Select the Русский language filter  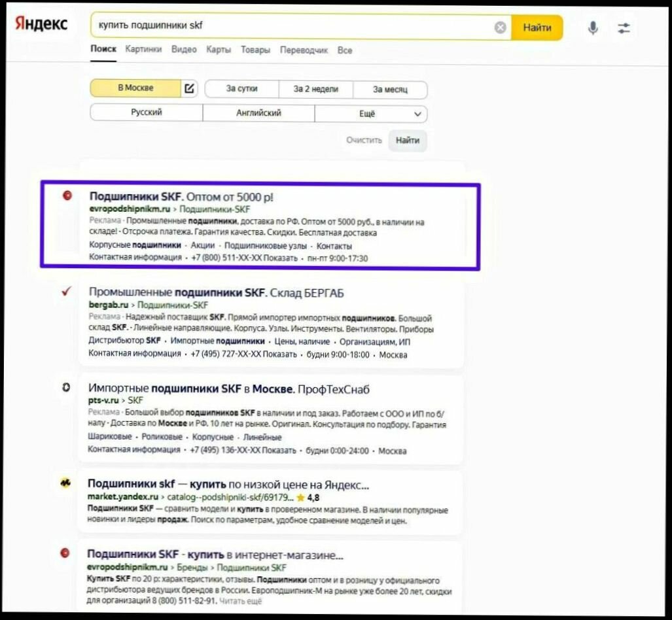(146, 112)
